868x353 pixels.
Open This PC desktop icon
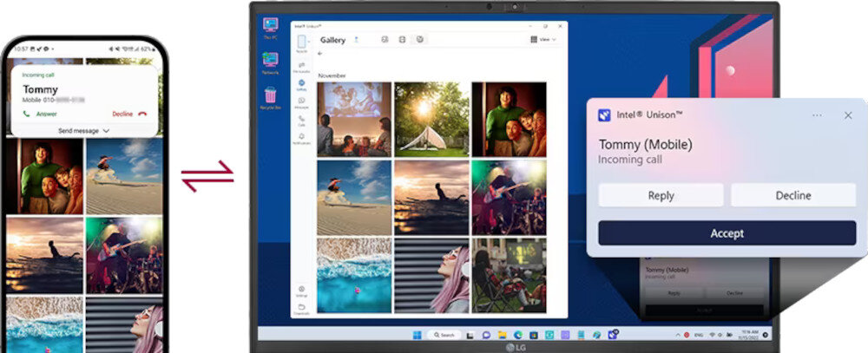click(271, 29)
